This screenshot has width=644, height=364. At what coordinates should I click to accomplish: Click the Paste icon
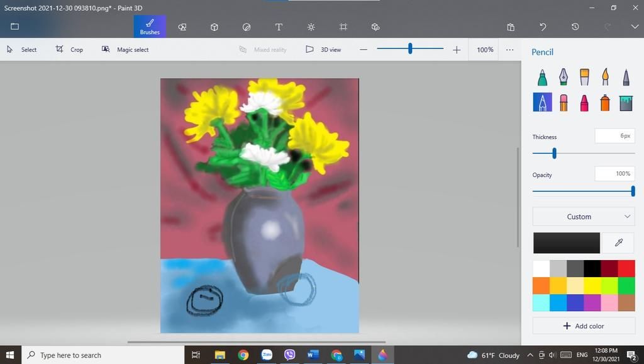point(511,26)
